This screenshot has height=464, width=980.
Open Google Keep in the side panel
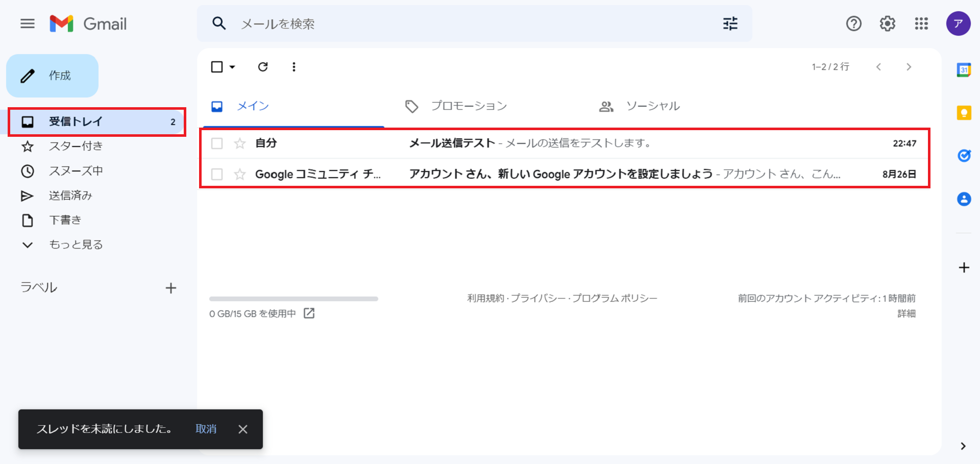pyautogui.click(x=964, y=113)
